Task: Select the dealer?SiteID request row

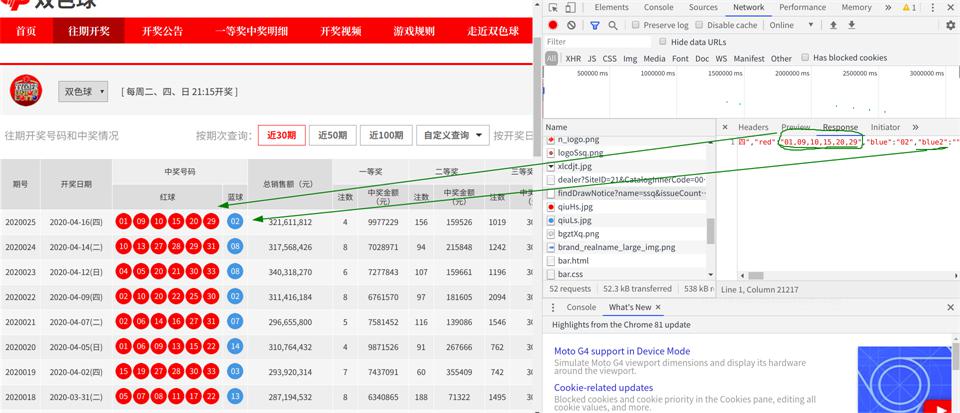Action: pos(626,180)
